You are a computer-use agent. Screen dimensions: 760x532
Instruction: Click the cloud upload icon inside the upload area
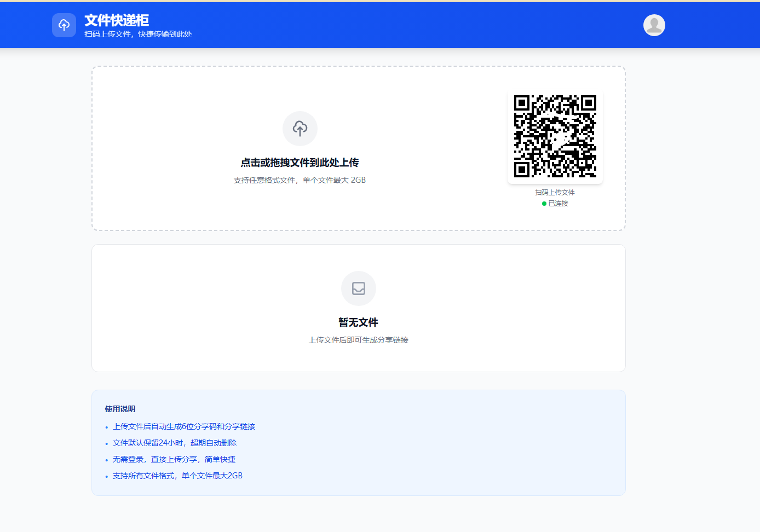(300, 129)
